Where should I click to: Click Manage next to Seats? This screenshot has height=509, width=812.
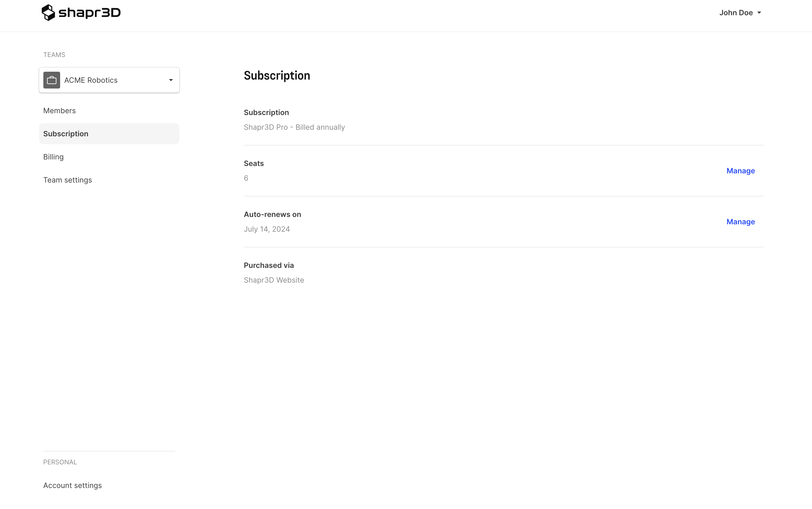pyautogui.click(x=740, y=171)
